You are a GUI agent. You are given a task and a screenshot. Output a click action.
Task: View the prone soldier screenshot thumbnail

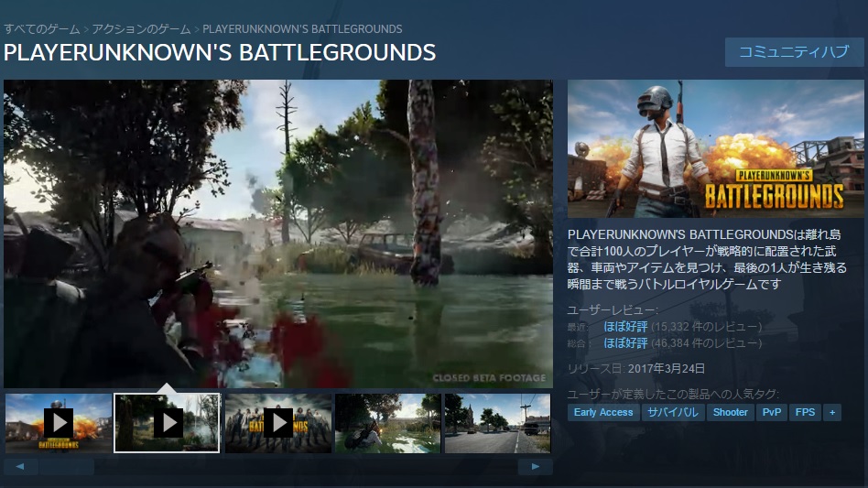point(388,423)
